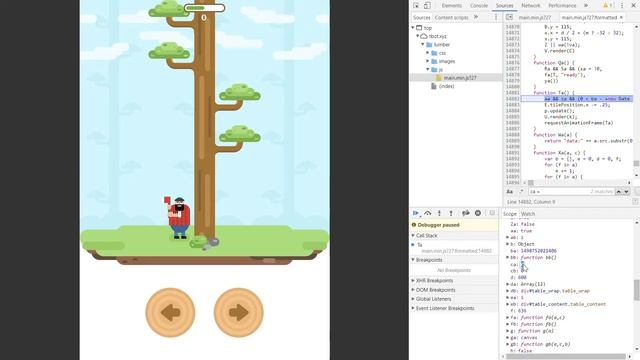Open the DevTools three-dot customize menu
The width and height of the screenshot is (640, 360).
coord(622,5)
